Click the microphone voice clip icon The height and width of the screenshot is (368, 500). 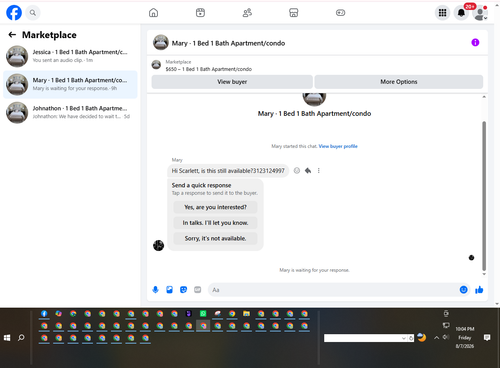click(x=155, y=290)
